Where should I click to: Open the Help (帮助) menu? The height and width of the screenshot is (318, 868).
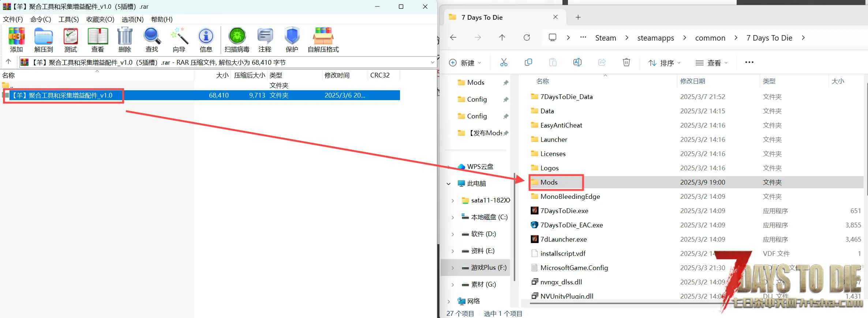click(x=162, y=19)
